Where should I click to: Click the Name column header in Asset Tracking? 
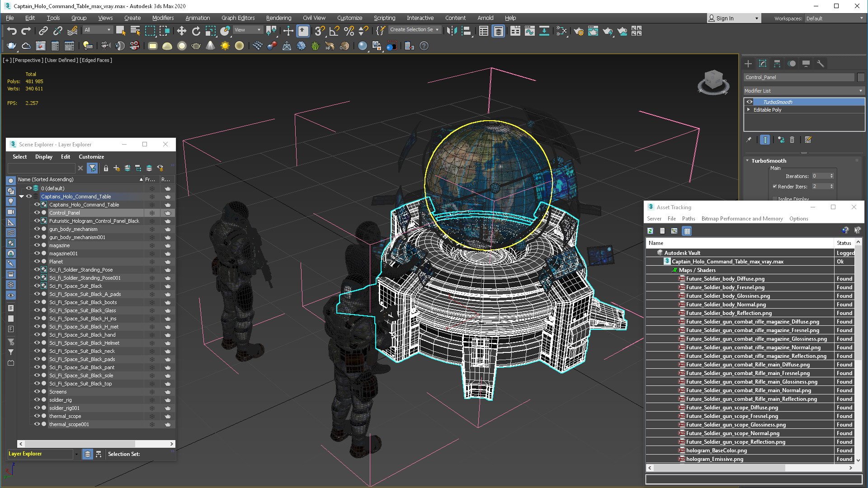pos(740,243)
